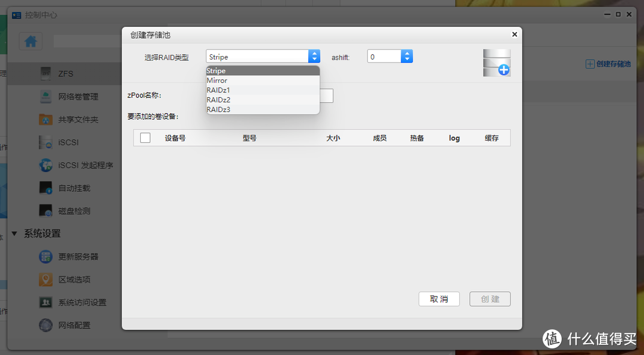Click the 热备 column header

(417, 138)
